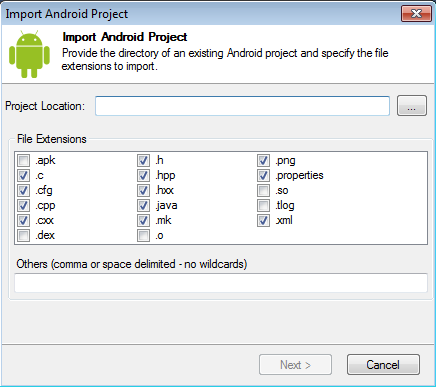Disable the .hxx extension checkbox
This screenshot has height=387, width=436.
pyautogui.click(x=144, y=191)
